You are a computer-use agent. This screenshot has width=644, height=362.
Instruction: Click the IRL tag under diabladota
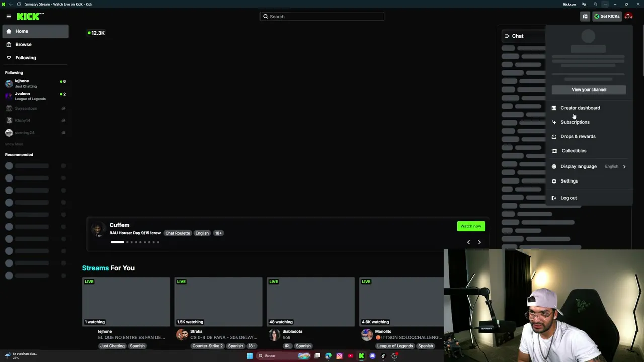click(287, 346)
